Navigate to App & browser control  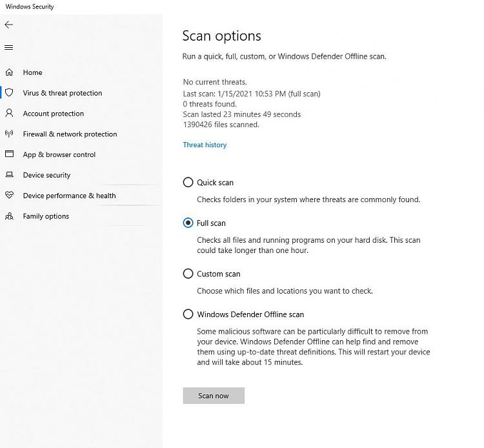click(59, 155)
